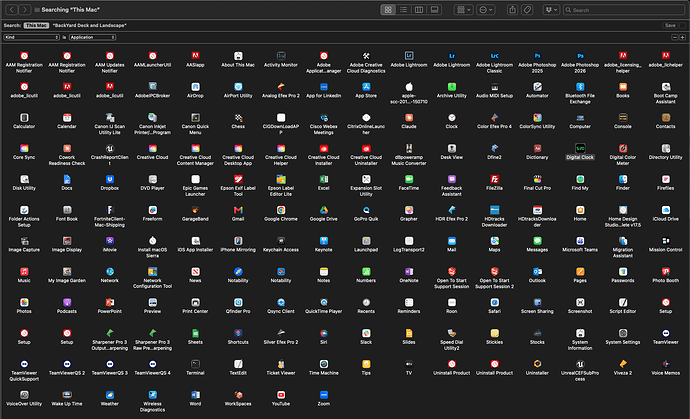Image resolution: width=690 pixels, height=419 pixels.
Task: Click the Voice Memos icon
Action: coord(665,364)
